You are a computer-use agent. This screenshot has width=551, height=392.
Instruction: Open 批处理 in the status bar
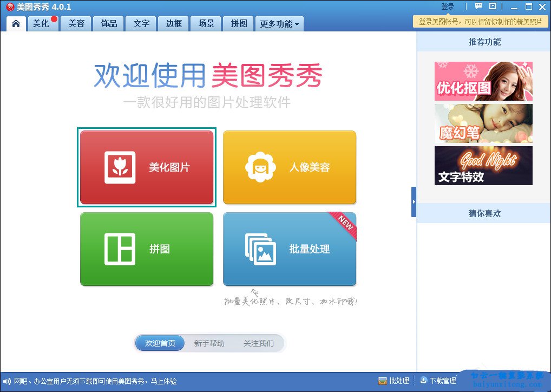pos(393,381)
